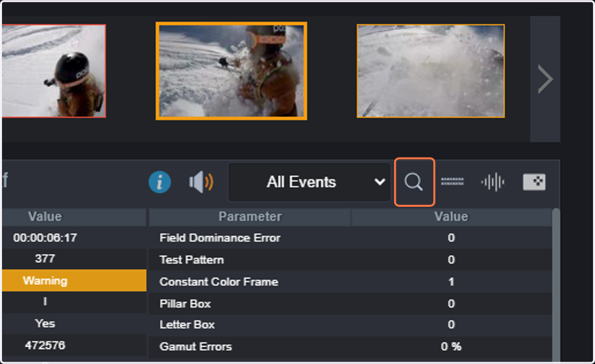The height and width of the screenshot is (364, 595).
Task: Select the highlighted center skier thumbnail
Action: tap(231, 71)
